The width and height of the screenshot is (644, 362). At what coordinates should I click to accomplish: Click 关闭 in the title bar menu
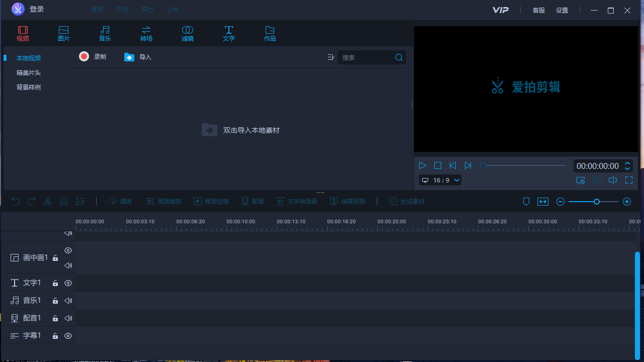pos(122,10)
